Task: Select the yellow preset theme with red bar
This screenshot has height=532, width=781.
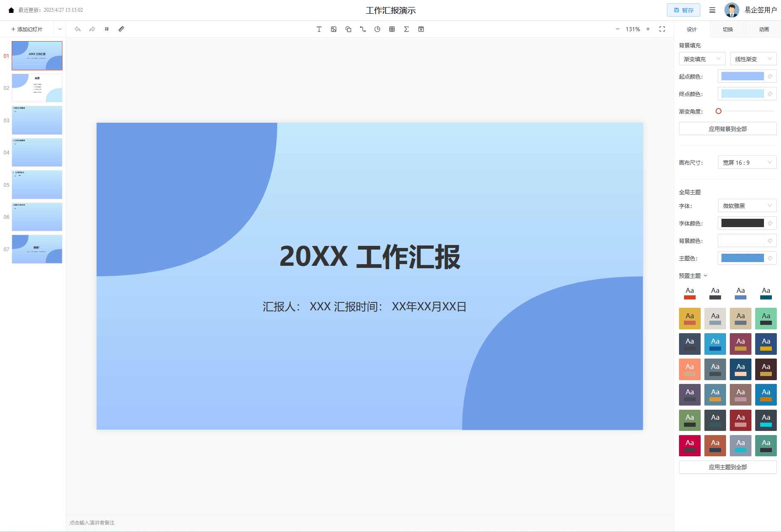Action: (689, 319)
